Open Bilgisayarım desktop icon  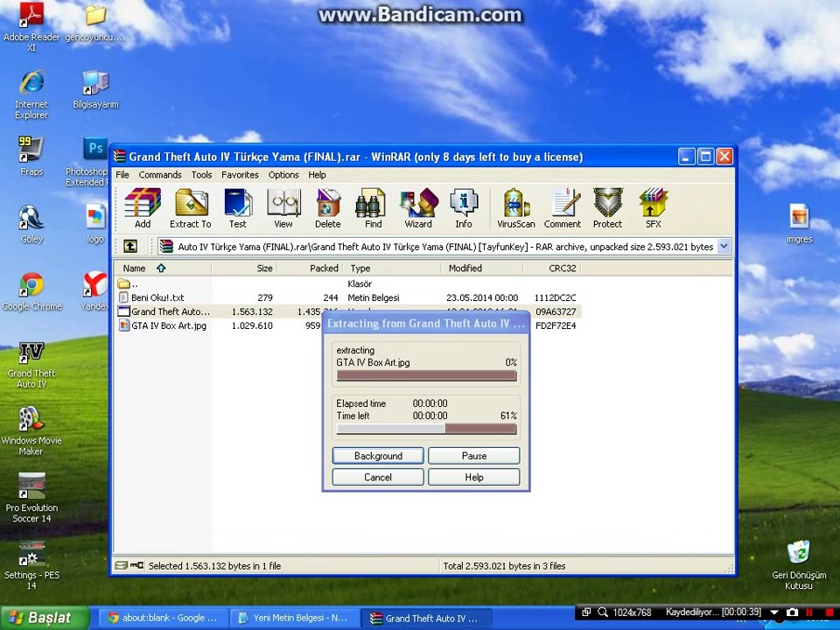95,89
